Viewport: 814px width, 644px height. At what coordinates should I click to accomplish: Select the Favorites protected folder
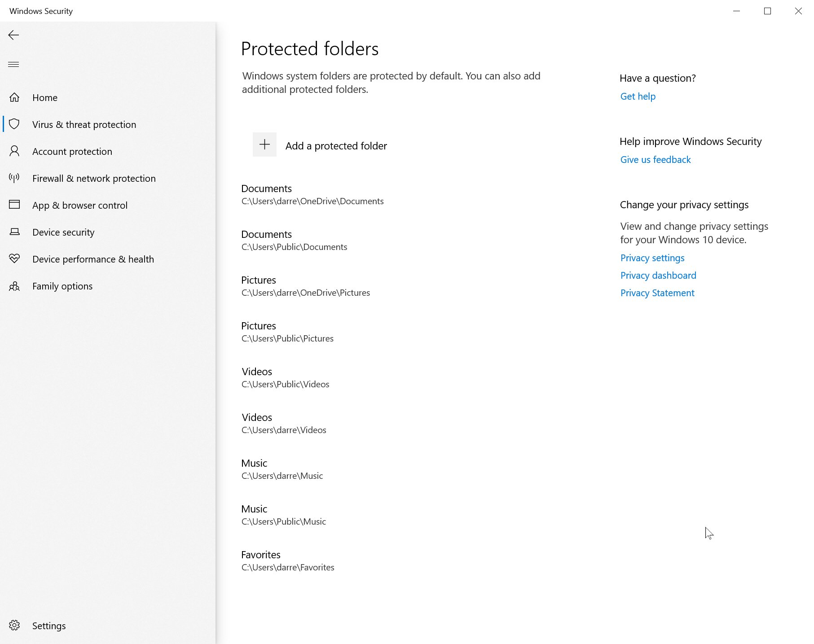[288, 561]
